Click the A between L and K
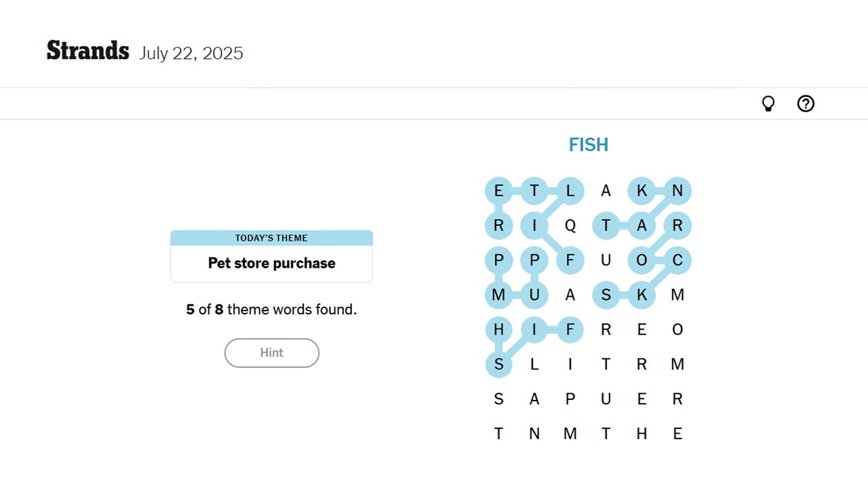The height and width of the screenshot is (488, 868). (x=606, y=190)
